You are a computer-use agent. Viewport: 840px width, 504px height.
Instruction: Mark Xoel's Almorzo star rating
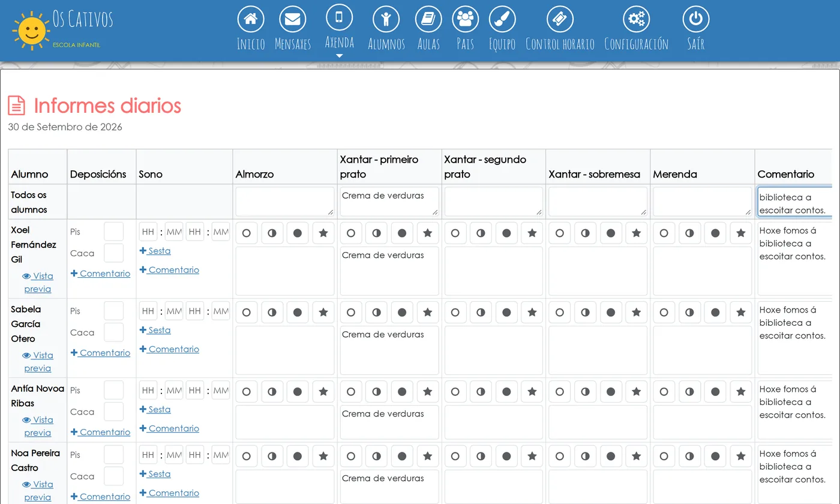click(x=323, y=233)
